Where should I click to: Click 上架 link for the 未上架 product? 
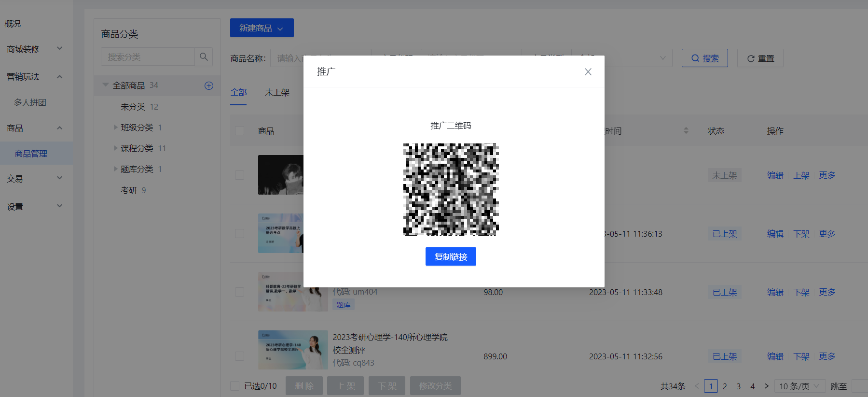click(801, 175)
